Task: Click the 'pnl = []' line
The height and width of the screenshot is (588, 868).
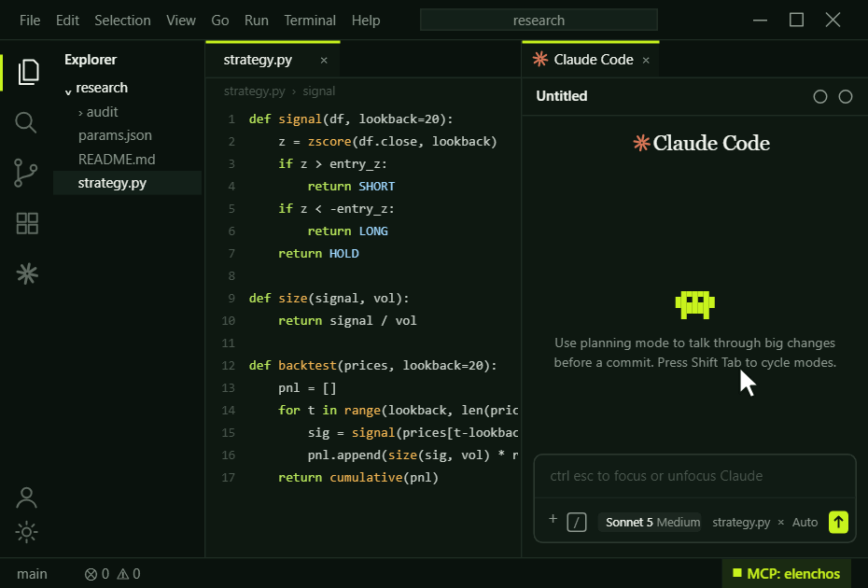Action: 307,388
